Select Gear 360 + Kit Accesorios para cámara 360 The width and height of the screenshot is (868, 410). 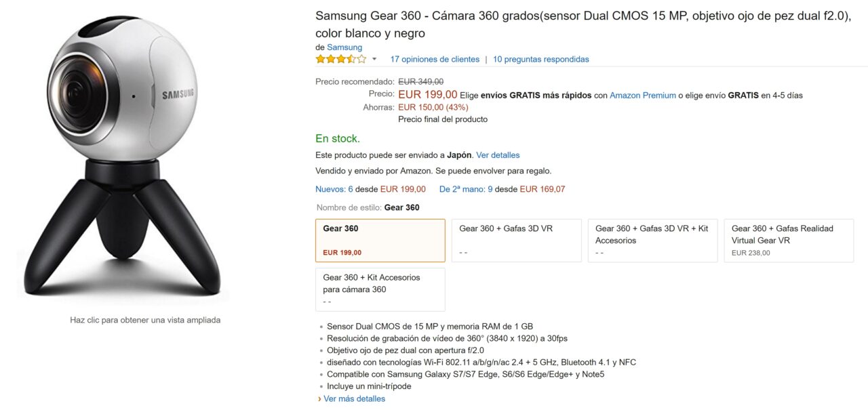tap(380, 289)
